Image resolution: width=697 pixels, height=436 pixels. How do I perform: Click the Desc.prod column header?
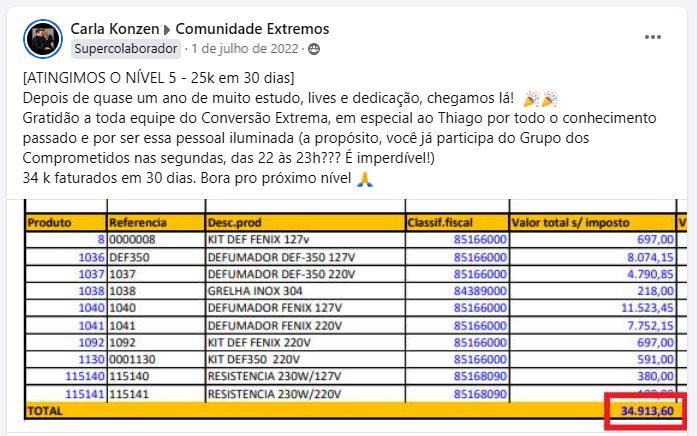(234, 223)
